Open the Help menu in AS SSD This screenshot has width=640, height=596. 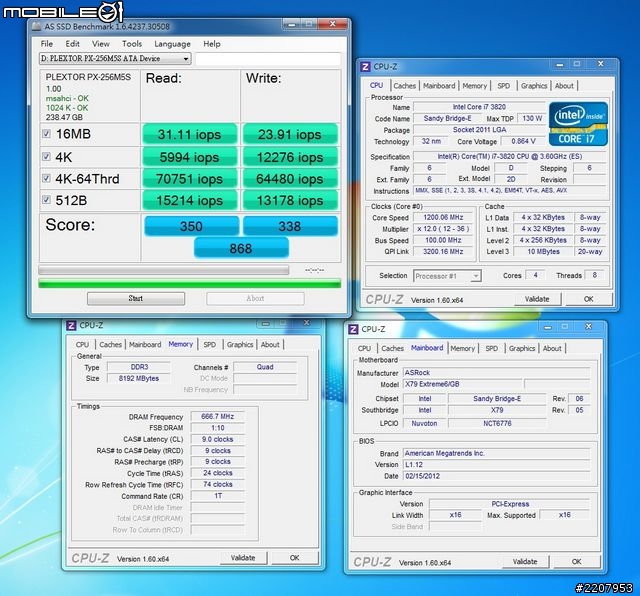point(212,44)
